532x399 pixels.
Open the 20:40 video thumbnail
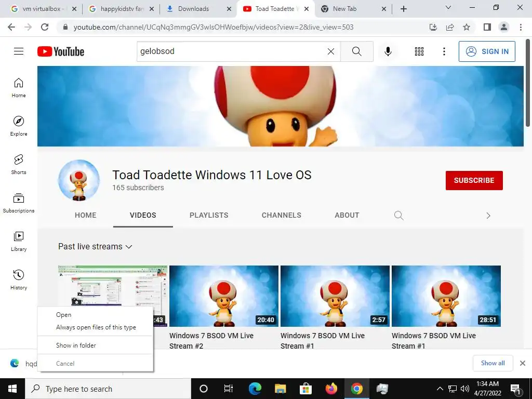(x=224, y=296)
